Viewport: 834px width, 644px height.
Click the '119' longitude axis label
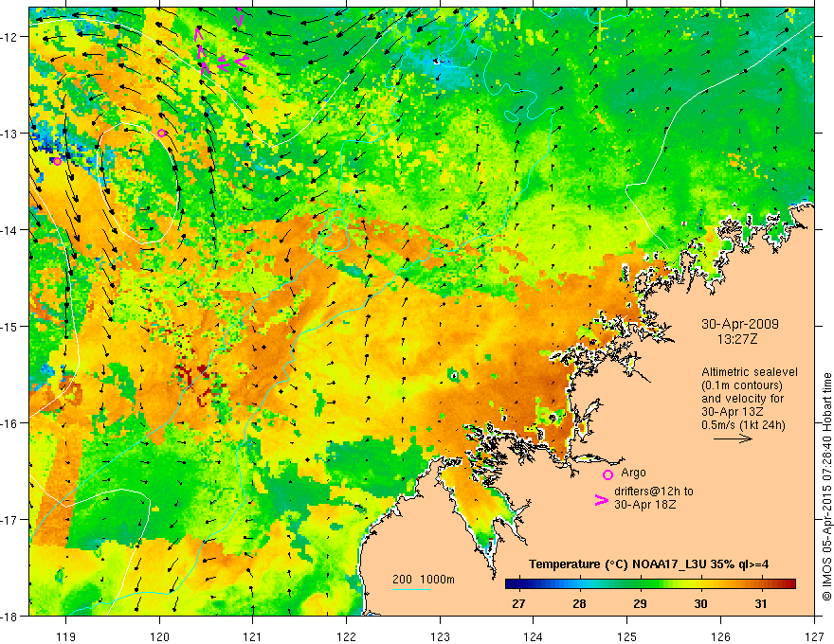click(65, 636)
